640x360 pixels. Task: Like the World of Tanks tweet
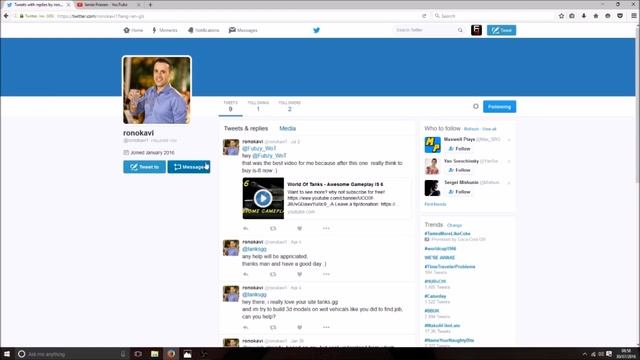tap(299, 228)
